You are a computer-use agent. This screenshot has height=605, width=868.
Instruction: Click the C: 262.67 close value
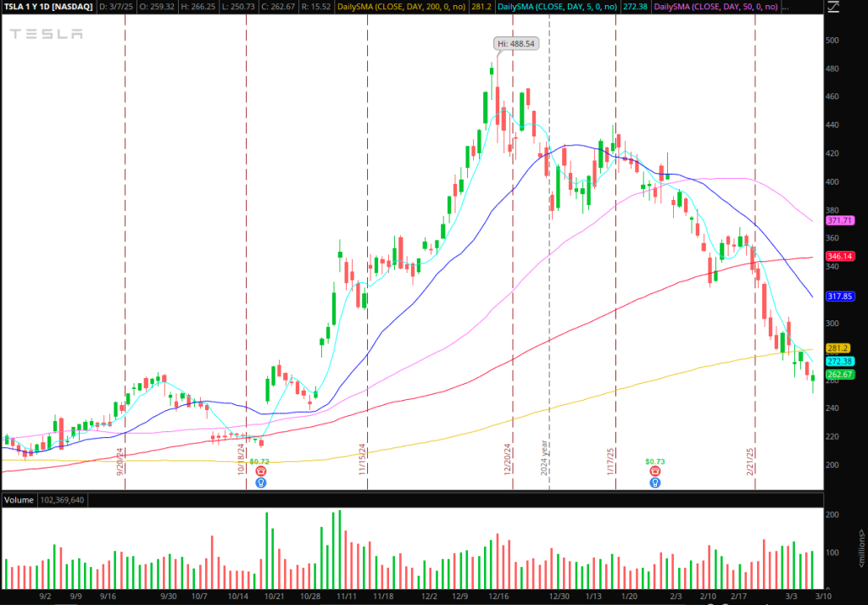[278, 7]
